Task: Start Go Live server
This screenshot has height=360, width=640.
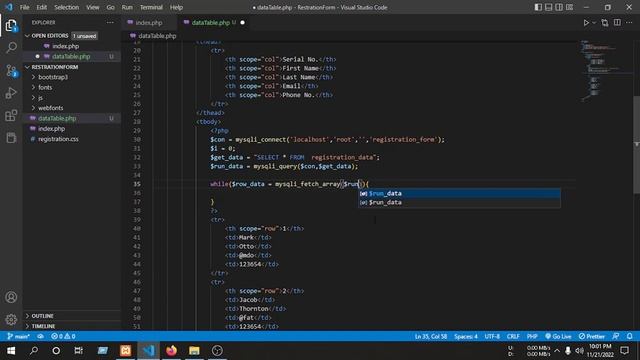Action: pos(558,336)
